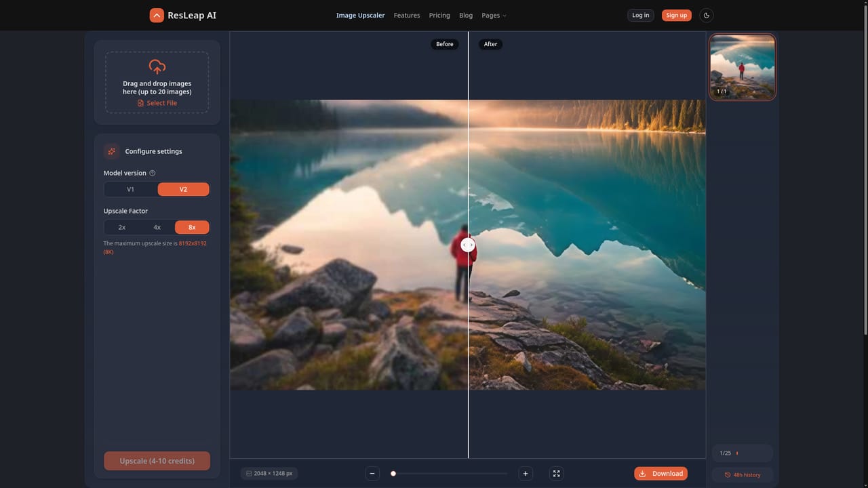This screenshot has width=868, height=488.
Task: Click the drag and drop upload area
Action: pyautogui.click(x=157, y=82)
